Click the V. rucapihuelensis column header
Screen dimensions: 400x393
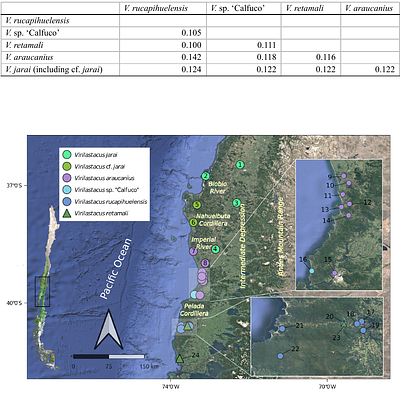point(156,8)
